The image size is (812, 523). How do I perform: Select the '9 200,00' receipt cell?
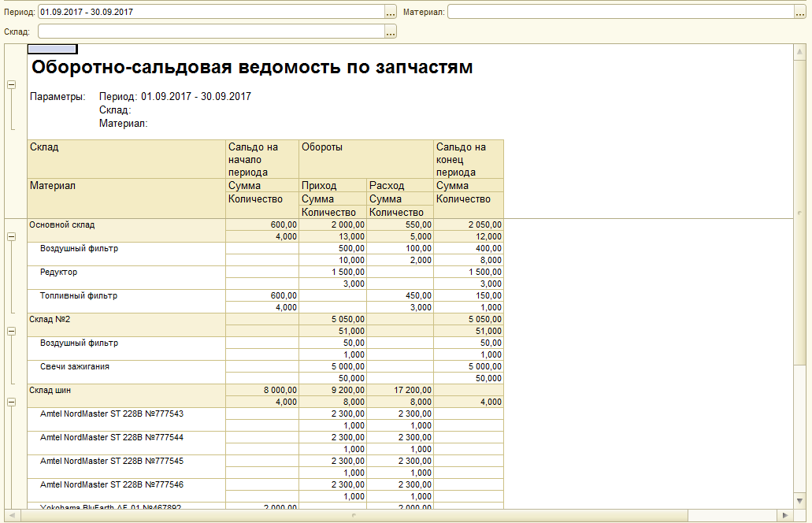click(333, 390)
